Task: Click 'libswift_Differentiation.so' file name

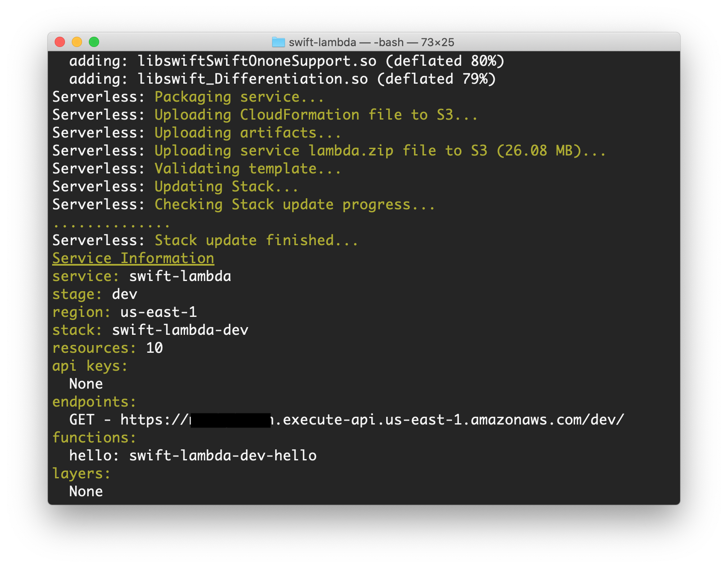Action: [253, 79]
